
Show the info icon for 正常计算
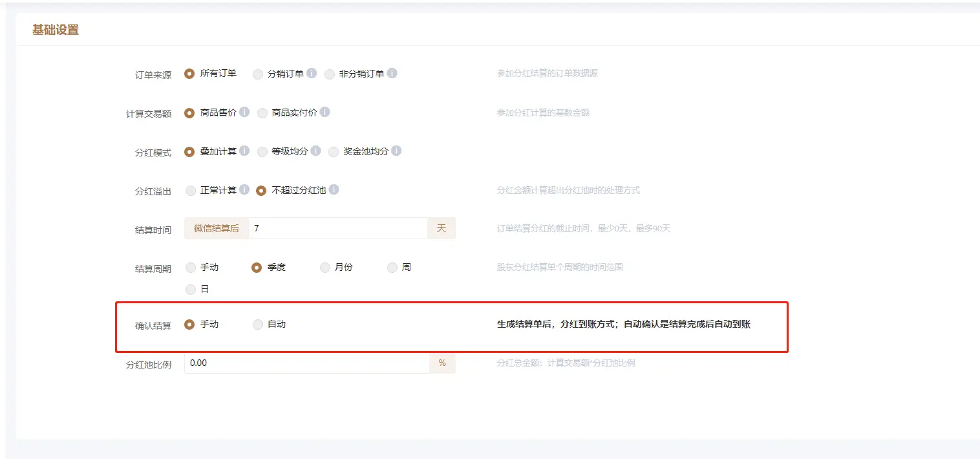[244, 190]
